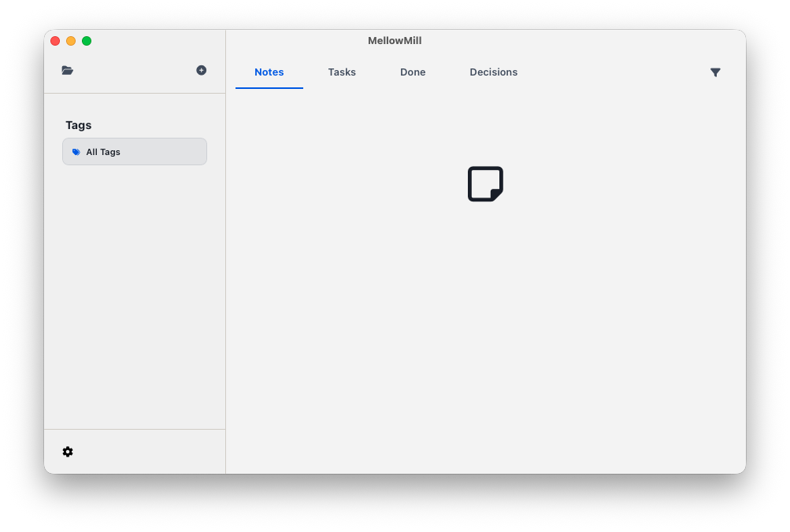Switch to the Done tab
This screenshot has width=790, height=532.
pos(413,72)
